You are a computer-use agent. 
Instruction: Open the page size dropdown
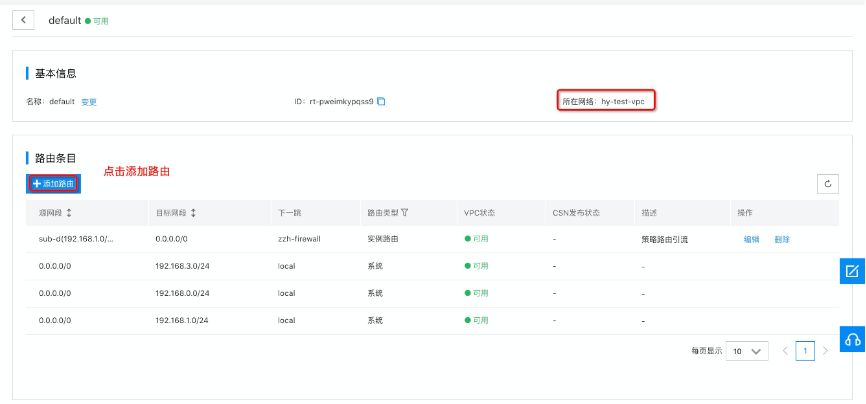[747, 351]
